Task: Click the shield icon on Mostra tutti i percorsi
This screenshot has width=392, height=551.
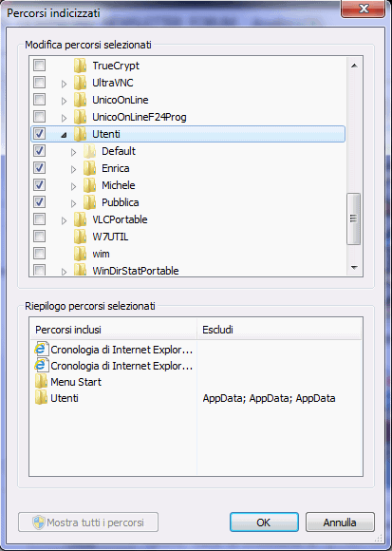Action: 38,522
